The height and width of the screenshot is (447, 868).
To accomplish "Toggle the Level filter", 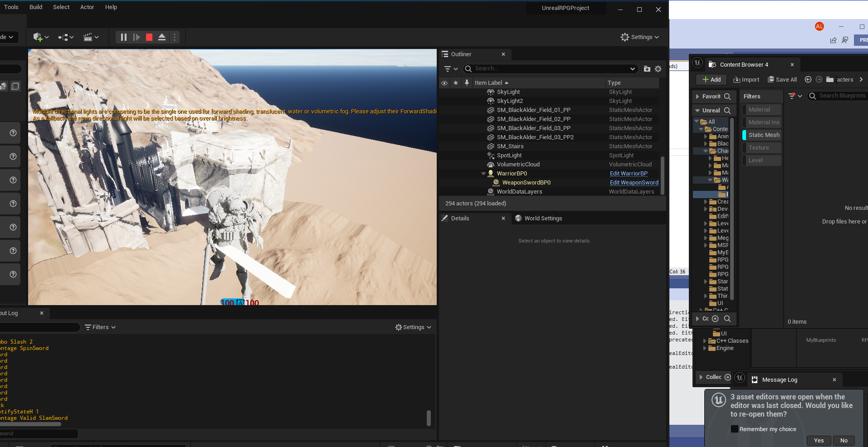I will pyautogui.click(x=761, y=160).
